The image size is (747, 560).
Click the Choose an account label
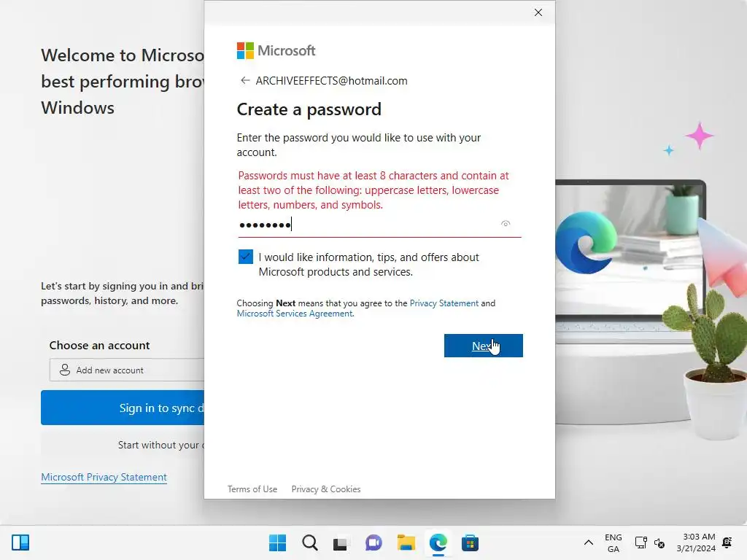(x=99, y=345)
